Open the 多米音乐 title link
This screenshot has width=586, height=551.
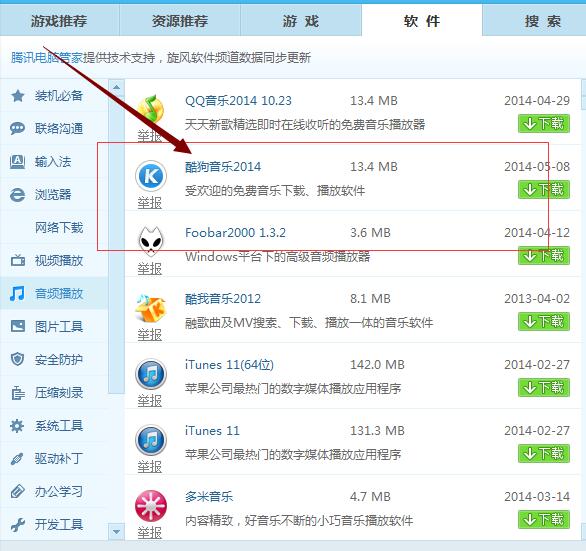209,496
